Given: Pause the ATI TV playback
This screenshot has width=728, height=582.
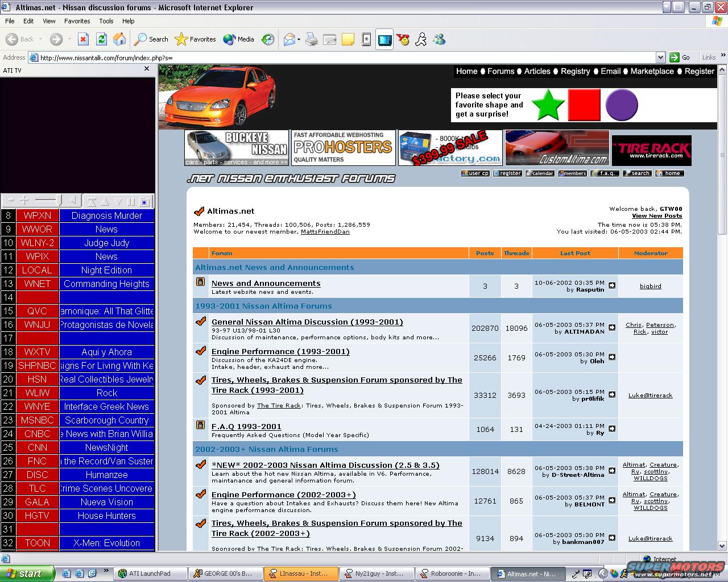Looking at the screenshot, I should pyautogui.click(x=131, y=202).
